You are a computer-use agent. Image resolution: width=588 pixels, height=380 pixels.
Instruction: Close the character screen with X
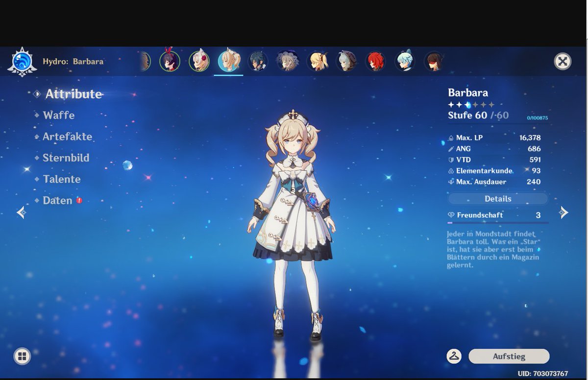pyautogui.click(x=563, y=61)
